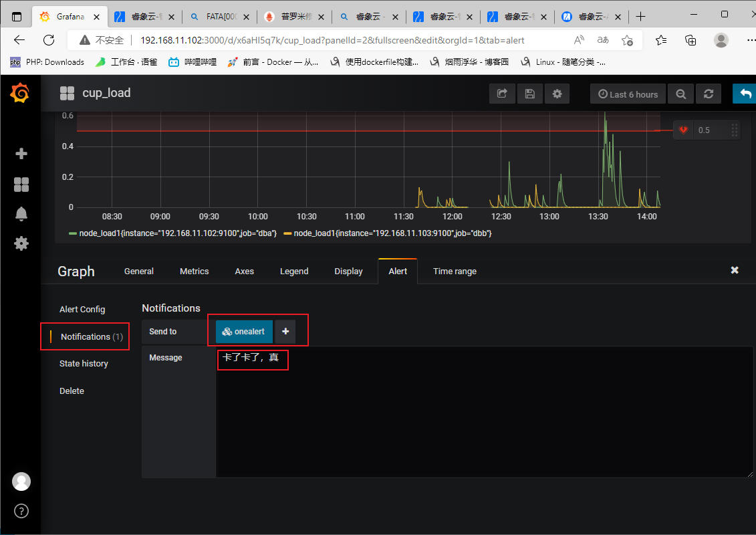Select State history in alert sidebar
Viewport: 756px width, 535px height.
pos(84,364)
